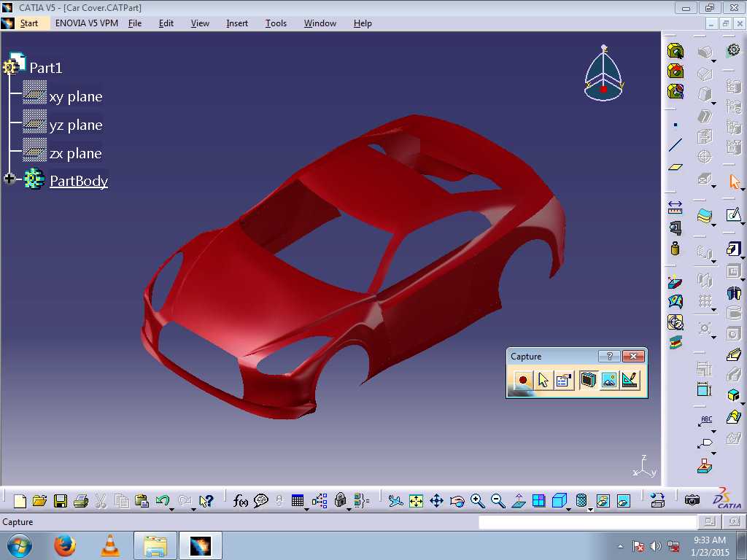
Task: Open the isometric view dropdown arrow
Action: (569, 510)
